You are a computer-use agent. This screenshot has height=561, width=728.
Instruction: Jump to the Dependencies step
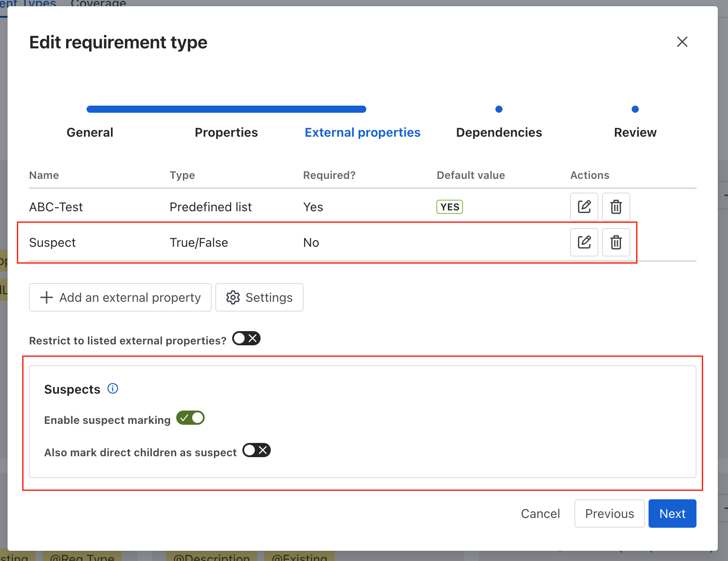[x=499, y=132]
